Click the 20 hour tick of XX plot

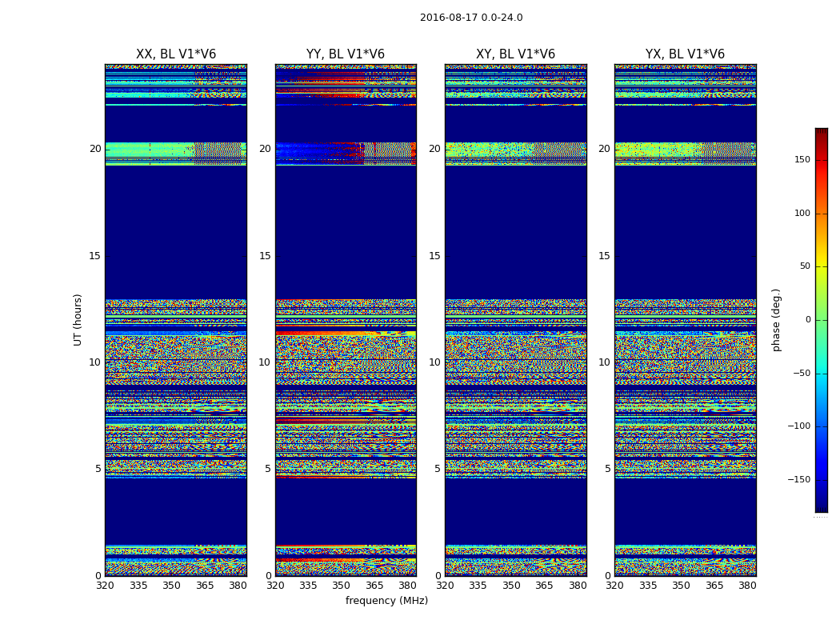[x=95, y=149]
